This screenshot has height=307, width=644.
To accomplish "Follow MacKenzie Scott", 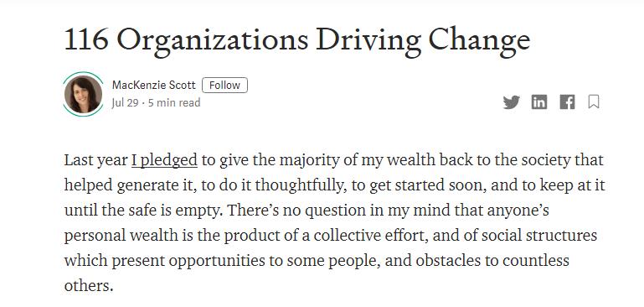I will click(x=224, y=86).
